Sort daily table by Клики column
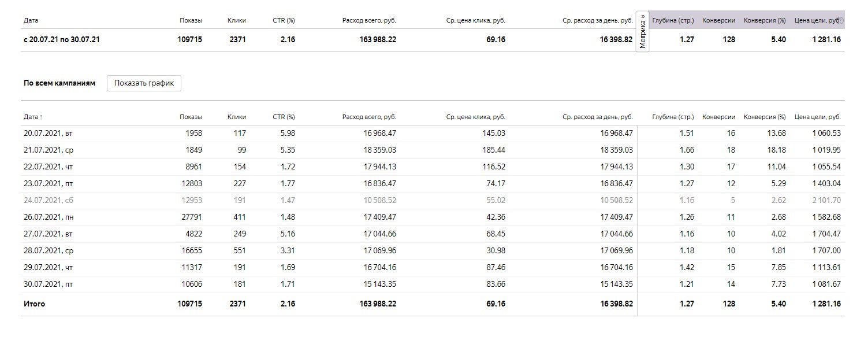The image size is (868, 340). 237,117
